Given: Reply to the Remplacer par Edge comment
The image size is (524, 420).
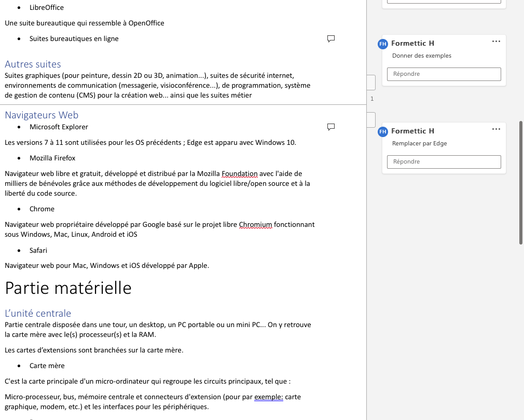Looking at the screenshot, I should 444,162.
